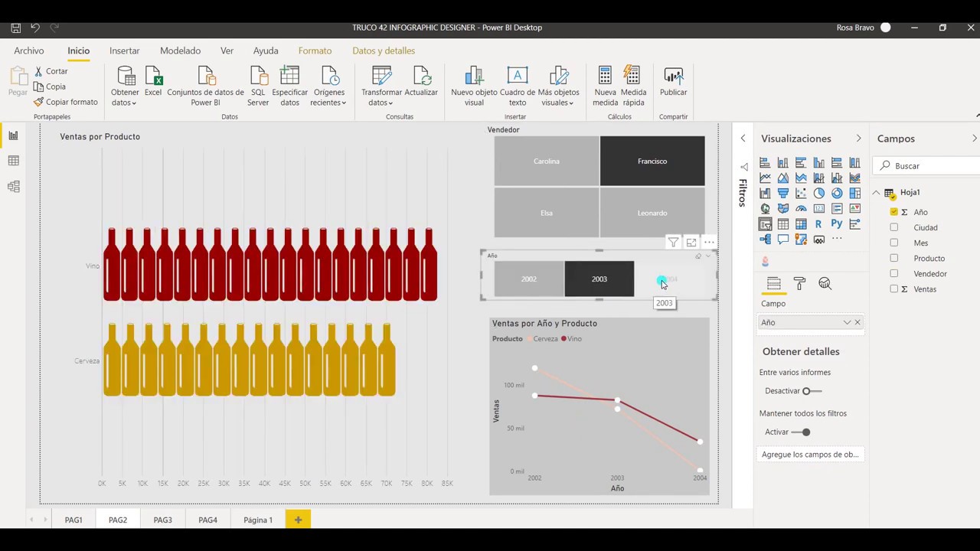Switch to the Modelado ribbon tab

[180, 51]
